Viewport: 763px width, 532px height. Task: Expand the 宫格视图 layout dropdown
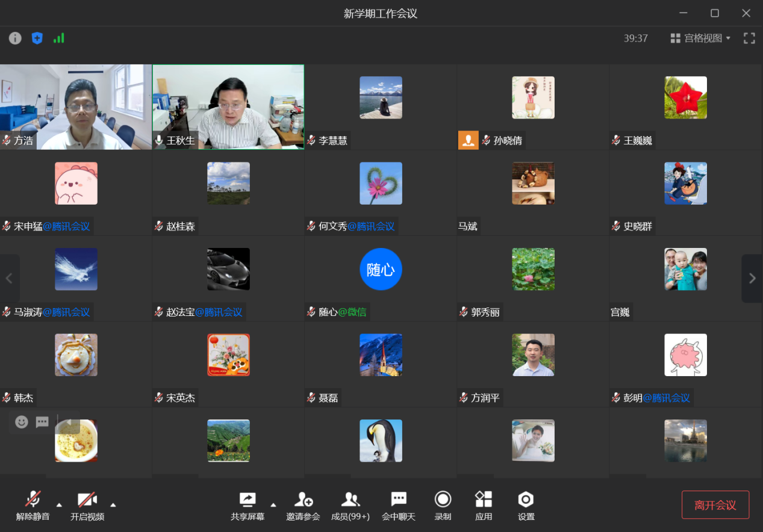coord(700,39)
